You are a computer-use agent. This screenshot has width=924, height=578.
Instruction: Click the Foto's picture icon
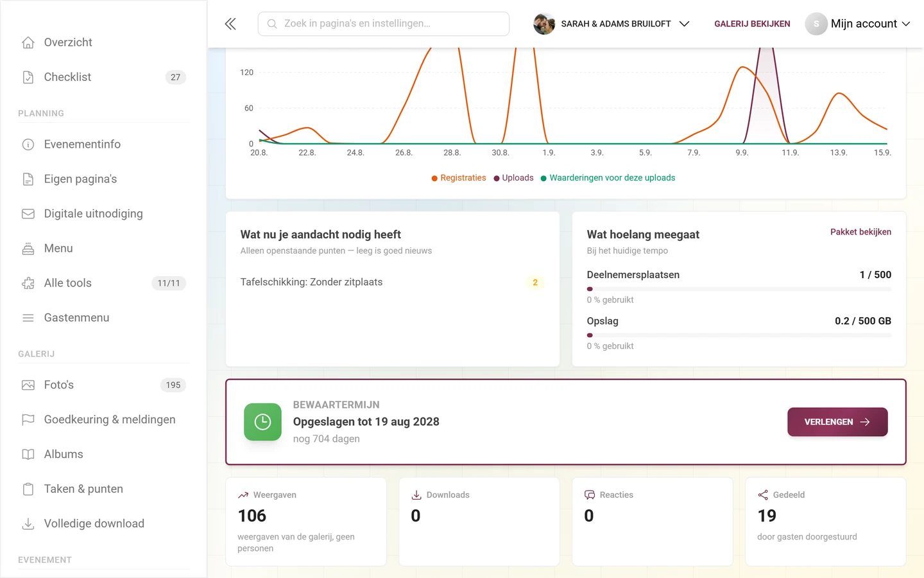[x=28, y=385]
